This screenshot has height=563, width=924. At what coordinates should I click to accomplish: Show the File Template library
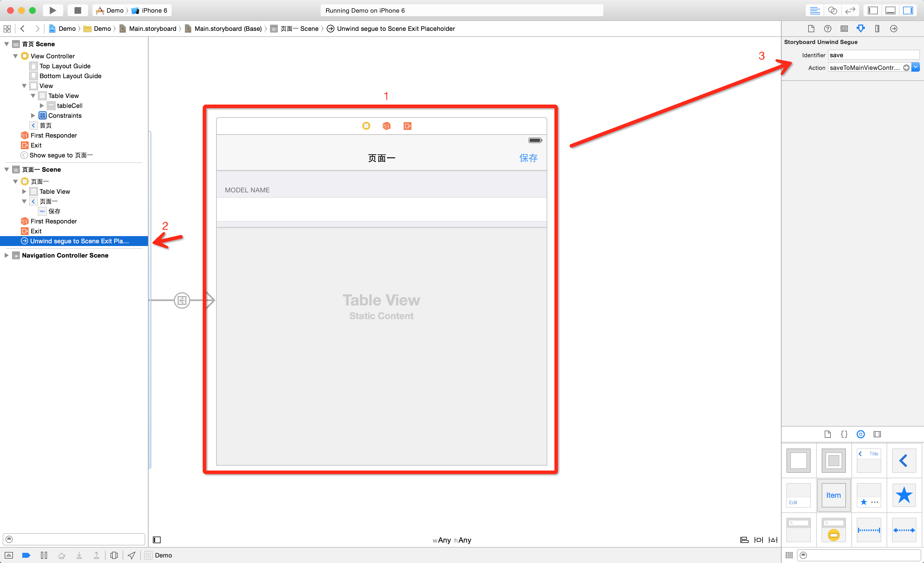click(x=828, y=434)
